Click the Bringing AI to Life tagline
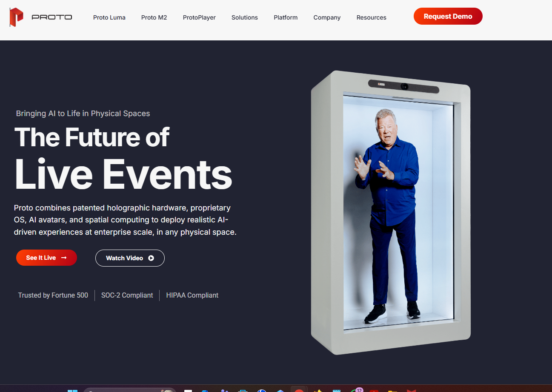The height and width of the screenshot is (392, 552). point(83,114)
